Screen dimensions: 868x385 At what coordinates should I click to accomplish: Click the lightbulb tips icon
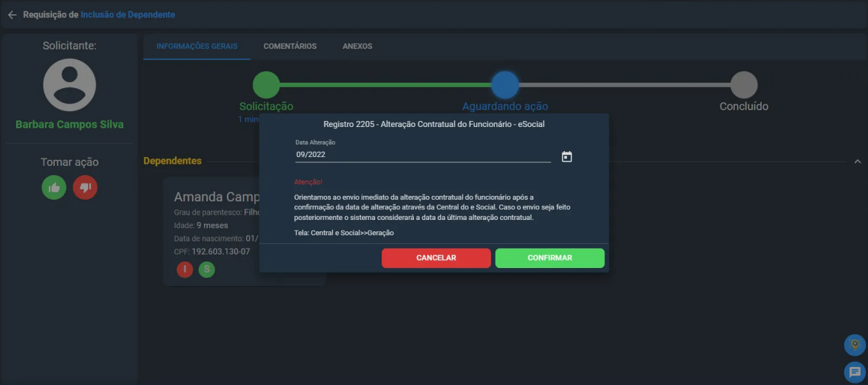[854, 345]
